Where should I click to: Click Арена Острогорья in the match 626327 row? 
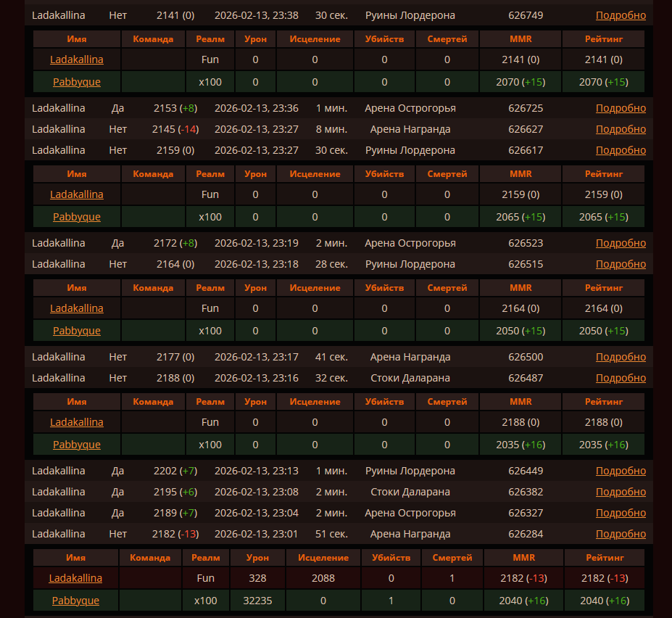pos(410,513)
